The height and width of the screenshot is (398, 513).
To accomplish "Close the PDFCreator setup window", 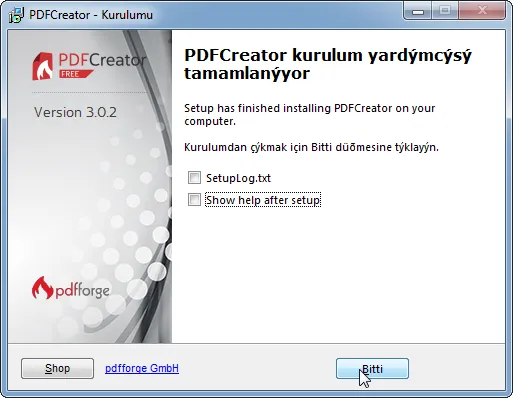I will point(482,10).
